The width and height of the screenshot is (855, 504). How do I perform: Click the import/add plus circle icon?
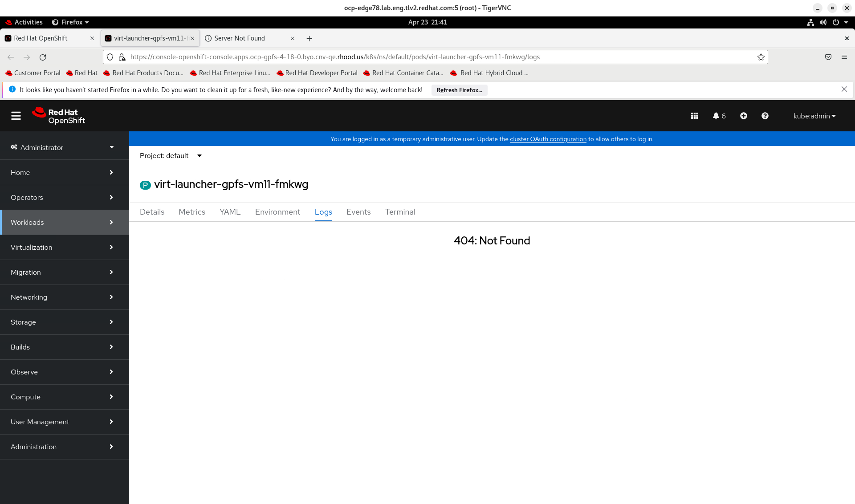(x=743, y=116)
